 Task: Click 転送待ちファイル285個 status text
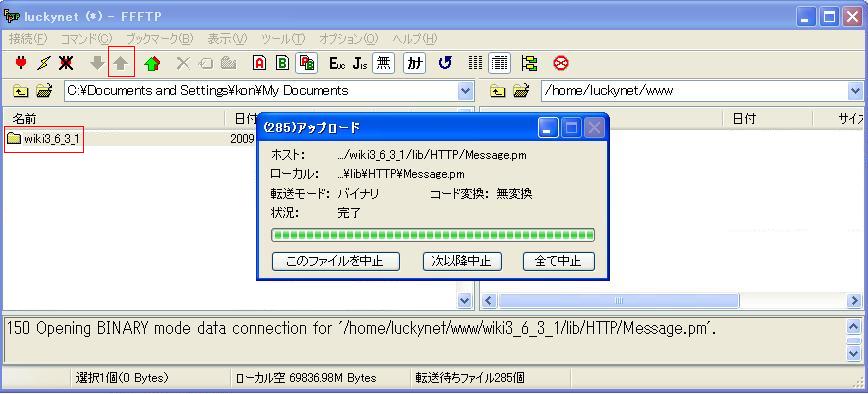pos(470,379)
